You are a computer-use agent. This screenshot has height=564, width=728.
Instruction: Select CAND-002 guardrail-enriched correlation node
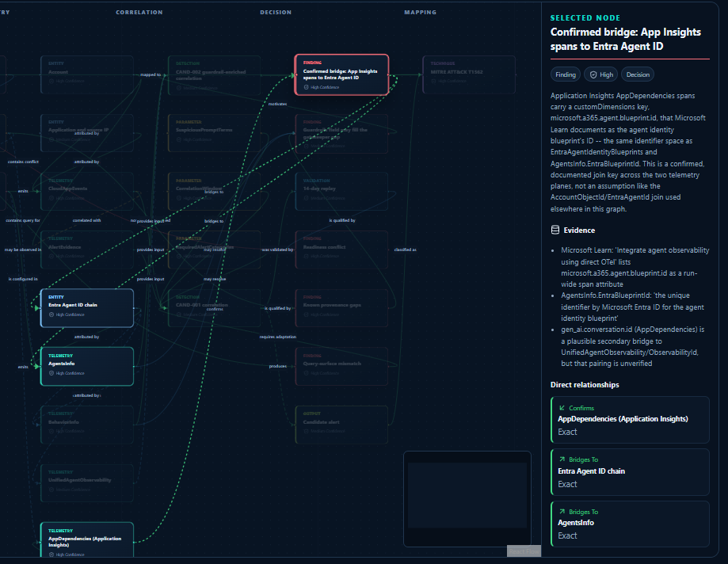point(214,74)
